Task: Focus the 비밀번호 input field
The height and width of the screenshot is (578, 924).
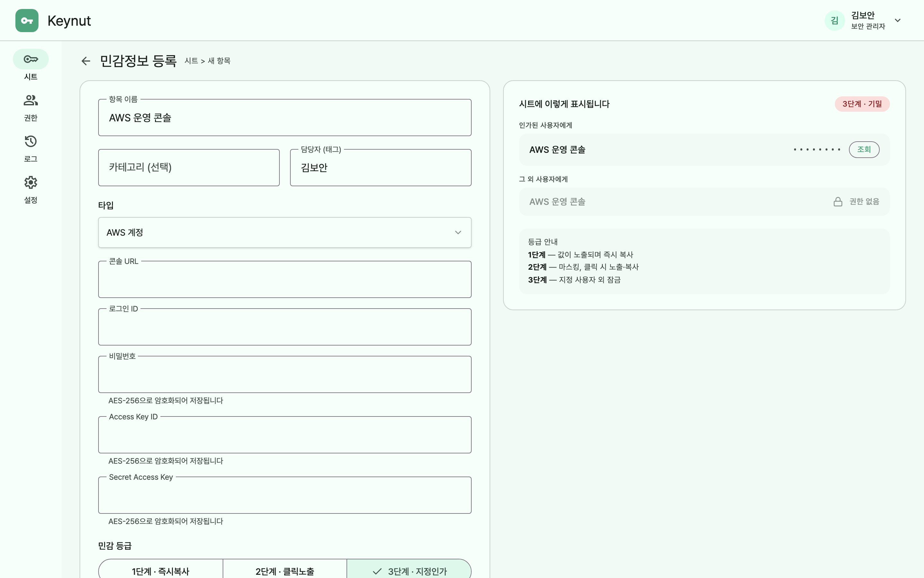Action: (285, 374)
